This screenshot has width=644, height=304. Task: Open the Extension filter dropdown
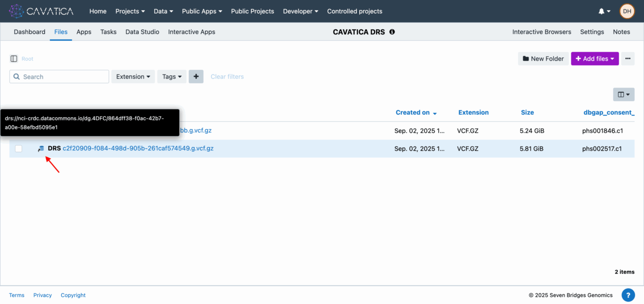(x=133, y=77)
